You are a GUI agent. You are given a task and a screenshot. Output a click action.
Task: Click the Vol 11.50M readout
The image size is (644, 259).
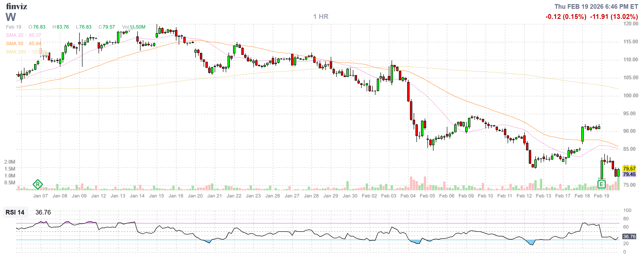(134, 27)
